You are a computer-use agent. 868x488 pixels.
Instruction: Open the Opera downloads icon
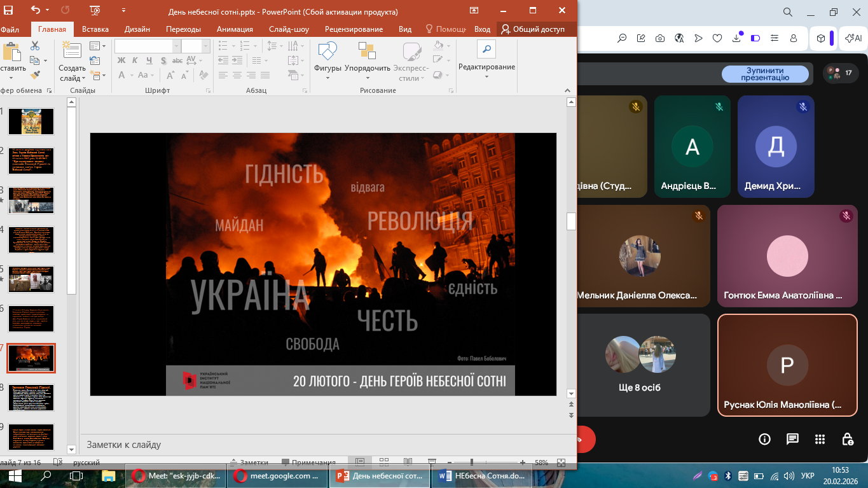tap(736, 38)
